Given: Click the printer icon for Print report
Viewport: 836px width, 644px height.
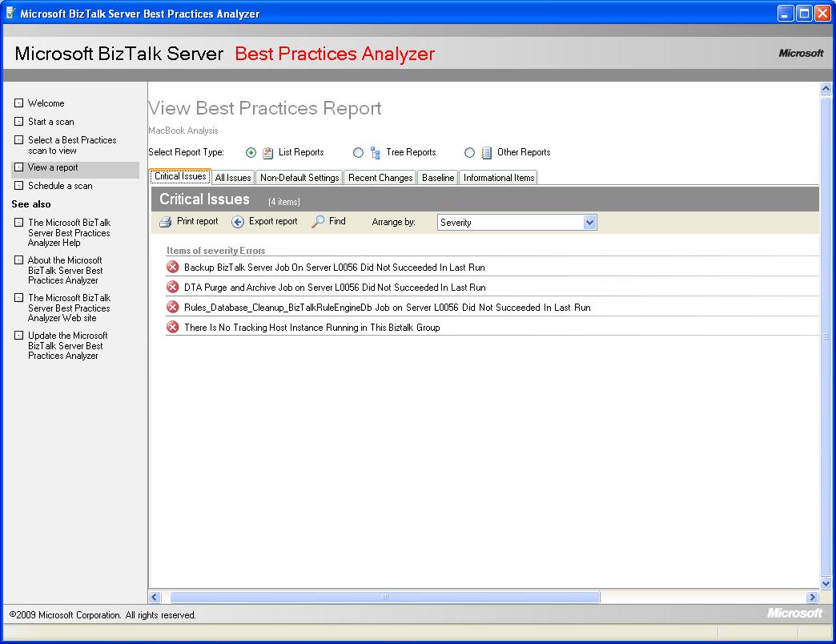Looking at the screenshot, I should coord(166,222).
